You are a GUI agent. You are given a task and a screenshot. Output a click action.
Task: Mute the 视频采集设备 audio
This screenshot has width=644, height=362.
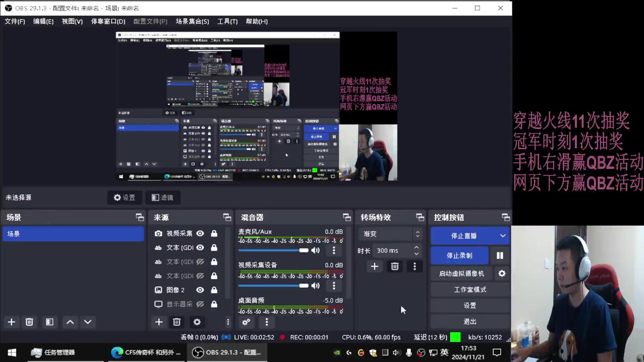316,286
